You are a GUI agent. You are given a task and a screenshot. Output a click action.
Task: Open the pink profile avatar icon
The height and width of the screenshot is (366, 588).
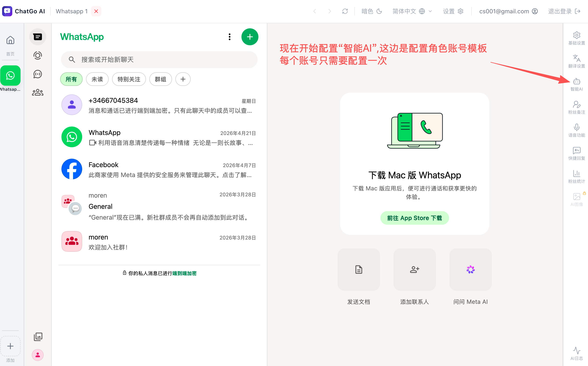37,355
